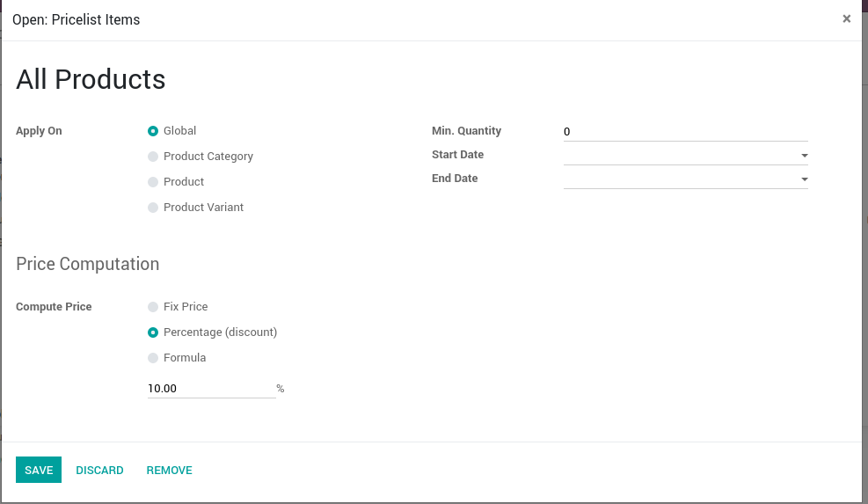This screenshot has height=504, width=868.
Task: Choose Fix Price computation
Action: pos(154,307)
